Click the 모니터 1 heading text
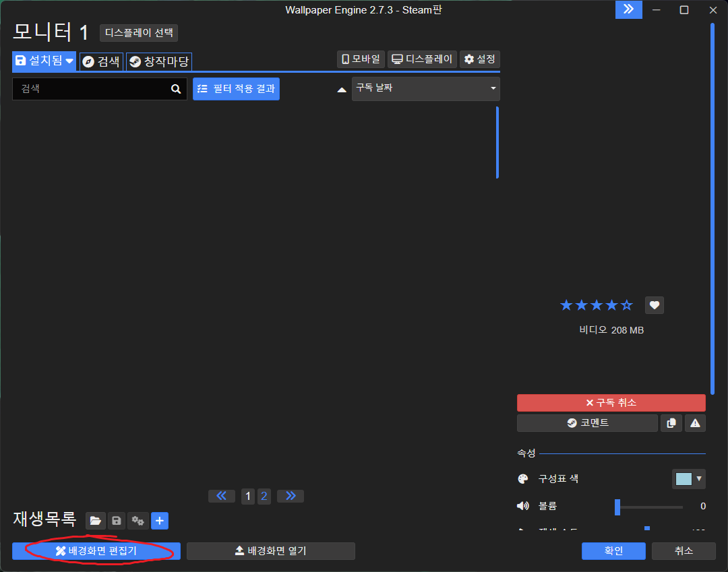Viewport: 728px width, 572px height. (51, 32)
